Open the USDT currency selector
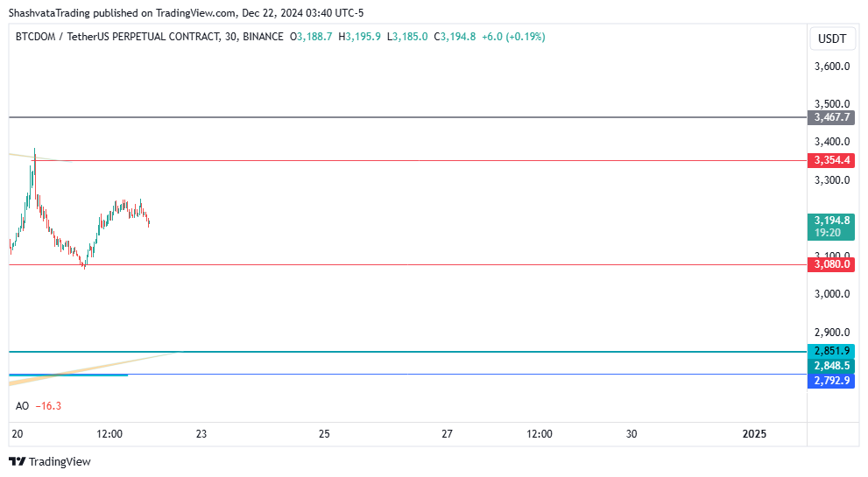The image size is (868, 477). pyautogui.click(x=832, y=39)
